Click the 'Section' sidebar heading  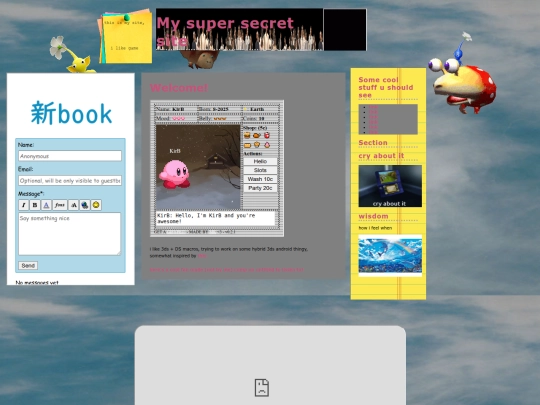click(x=373, y=143)
